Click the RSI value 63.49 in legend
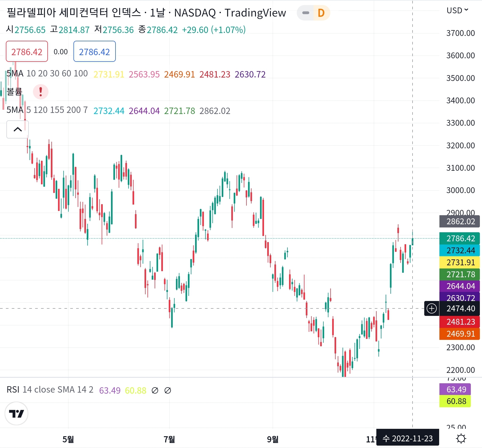The width and height of the screenshot is (482, 448). [110, 390]
